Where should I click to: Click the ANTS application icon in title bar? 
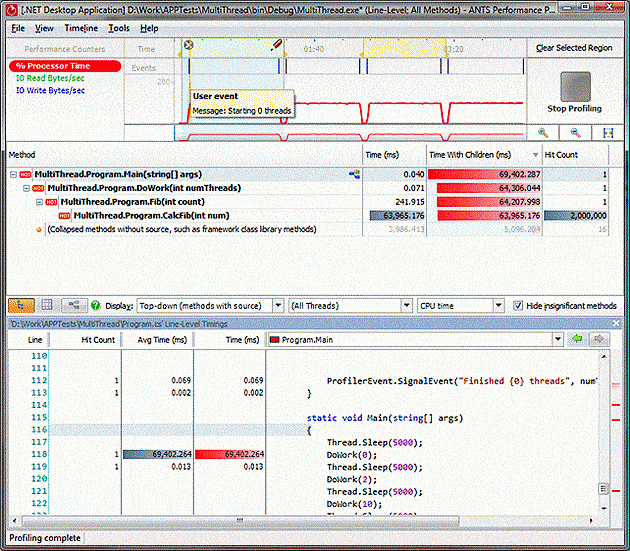(12, 10)
